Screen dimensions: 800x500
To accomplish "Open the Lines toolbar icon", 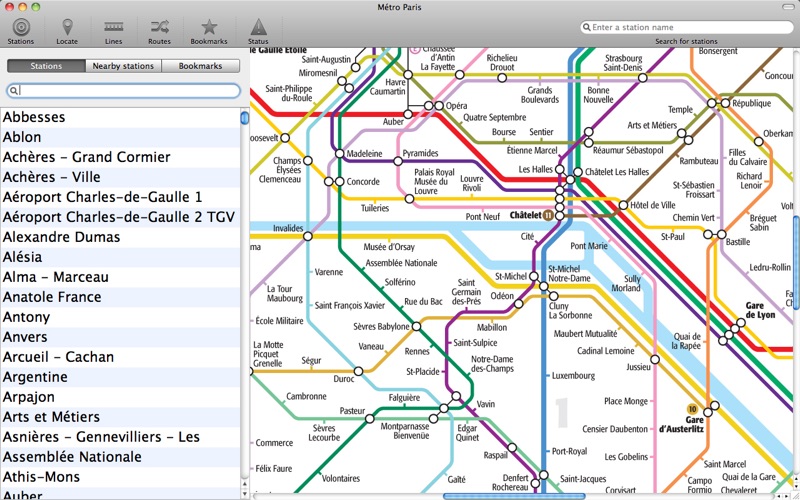I will (114, 27).
